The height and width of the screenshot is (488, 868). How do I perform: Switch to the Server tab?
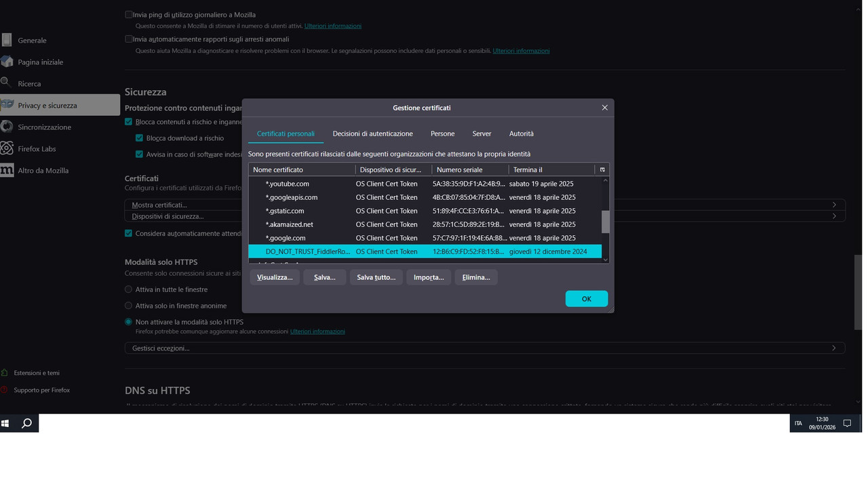point(481,134)
